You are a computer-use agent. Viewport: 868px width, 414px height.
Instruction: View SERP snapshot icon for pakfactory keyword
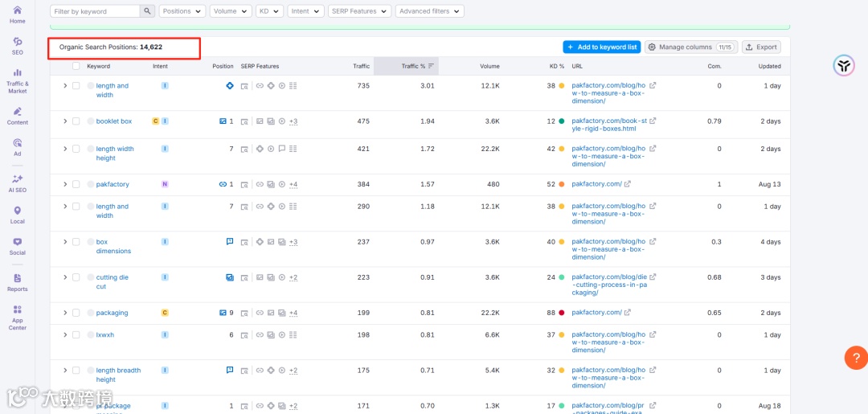click(244, 184)
